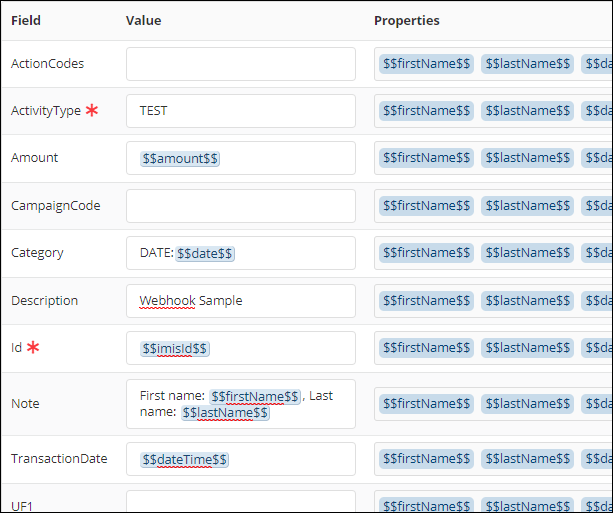Choose $$lastName$$ property chip in CampaignCode row
The width and height of the screenshot is (613, 513).
pyautogui.click(x=527, y=206)
